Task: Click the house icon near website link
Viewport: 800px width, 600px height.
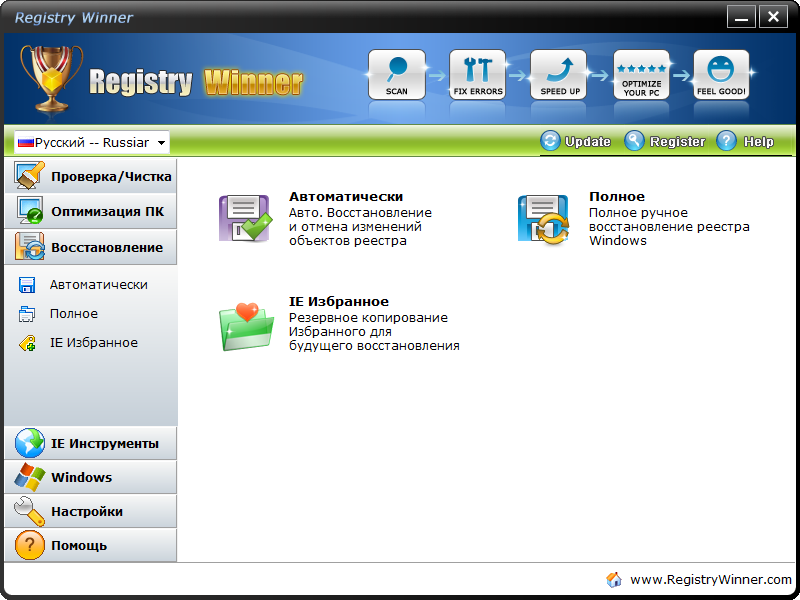Action: (614, 580)
